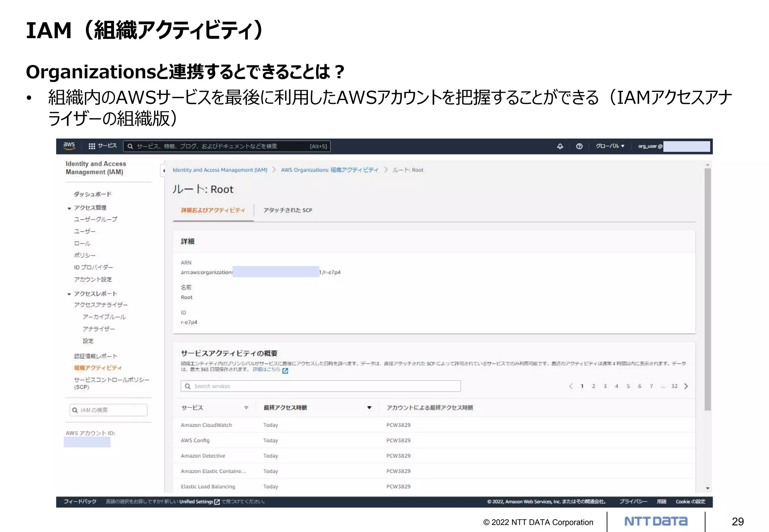Click the Unified Settings external link icon
Image resolution: width=769 pixels, height=532 pixels.
217,502
